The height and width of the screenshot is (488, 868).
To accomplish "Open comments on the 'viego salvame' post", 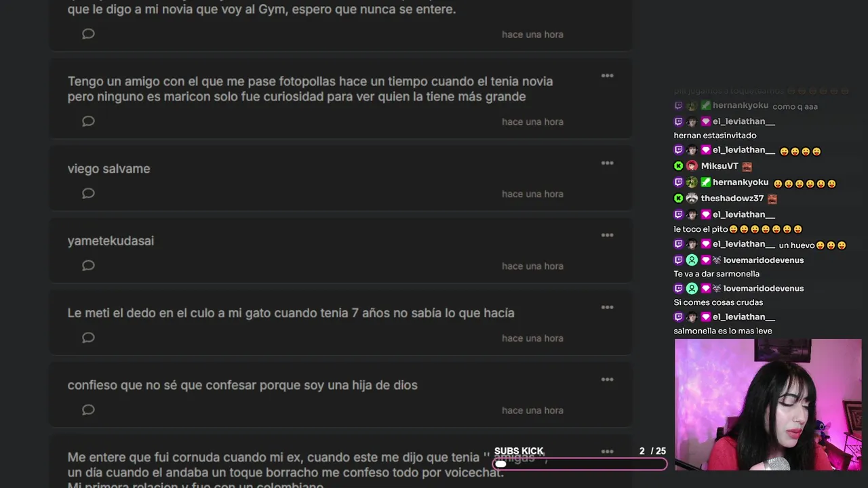I will click(x=88, y=193).
